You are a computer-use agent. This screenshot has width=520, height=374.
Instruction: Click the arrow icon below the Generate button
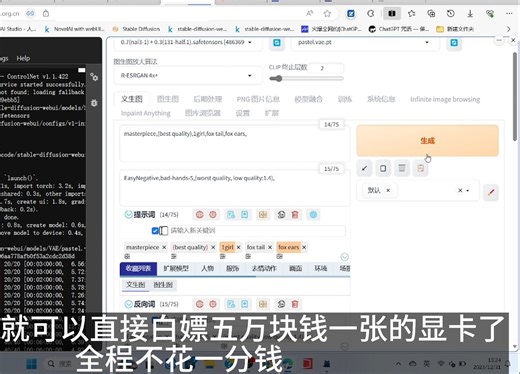pyautogui.click(x=364, y=168)
